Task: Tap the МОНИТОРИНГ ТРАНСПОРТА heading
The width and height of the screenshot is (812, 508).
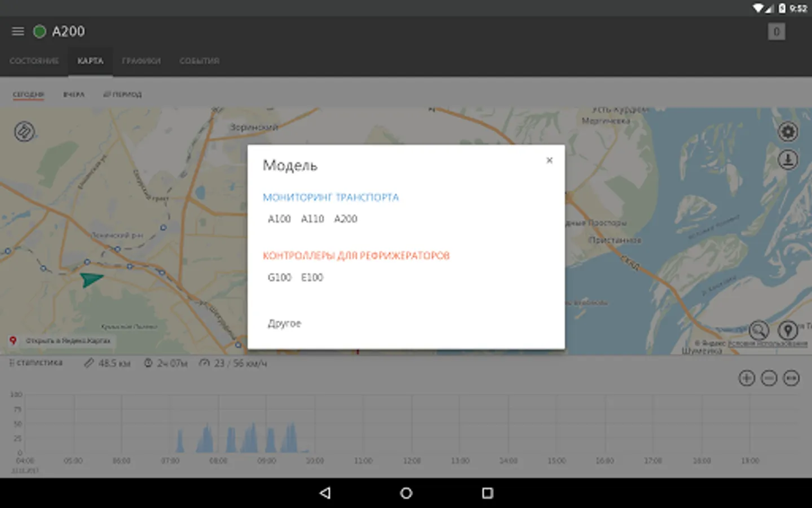Action: (x=331, y=198)
